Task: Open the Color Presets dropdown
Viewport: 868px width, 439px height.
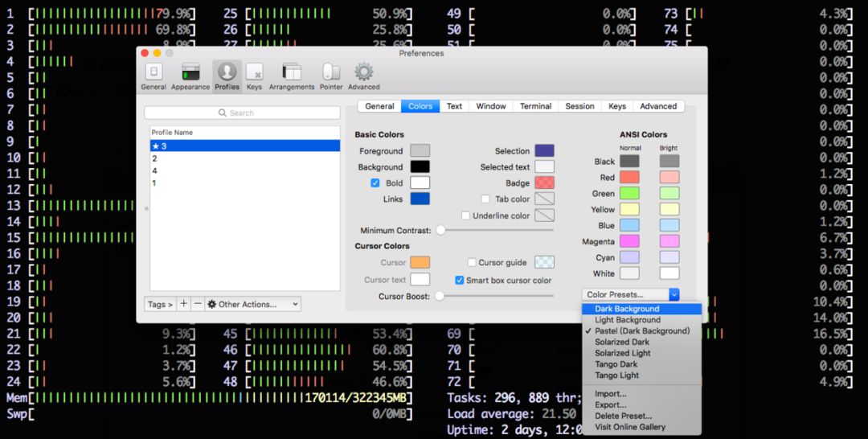Action: point(631,294)
